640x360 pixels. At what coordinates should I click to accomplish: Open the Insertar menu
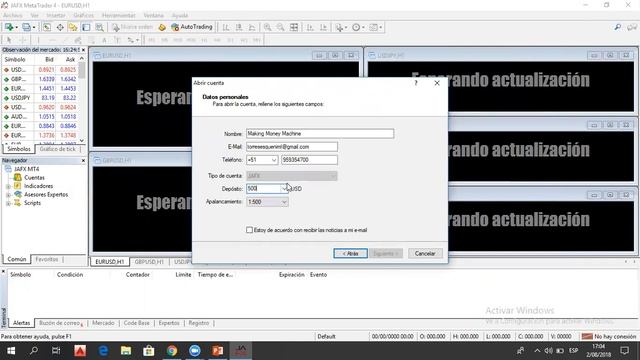(x=56, y=15)
